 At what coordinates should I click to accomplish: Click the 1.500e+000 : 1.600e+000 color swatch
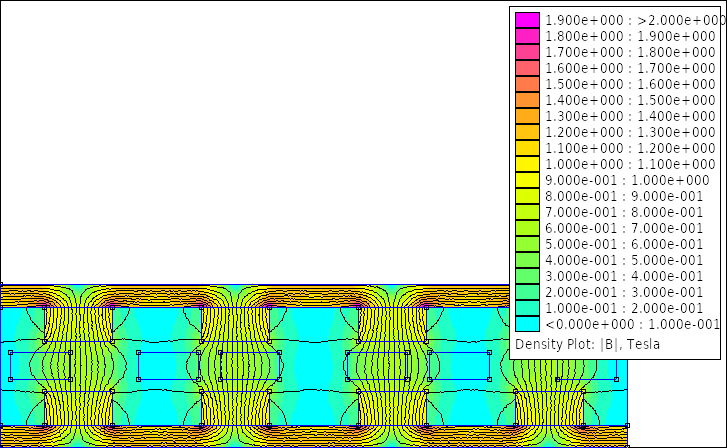[527, 84]
